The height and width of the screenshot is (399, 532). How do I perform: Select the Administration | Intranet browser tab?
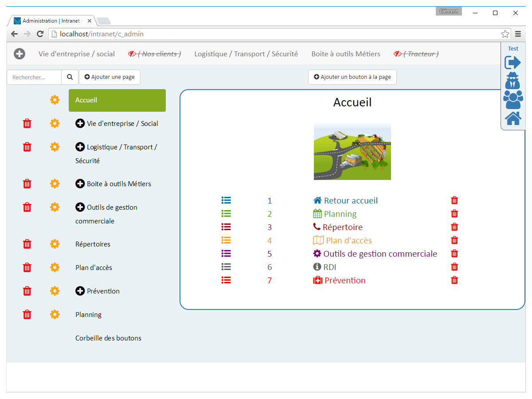48,20
